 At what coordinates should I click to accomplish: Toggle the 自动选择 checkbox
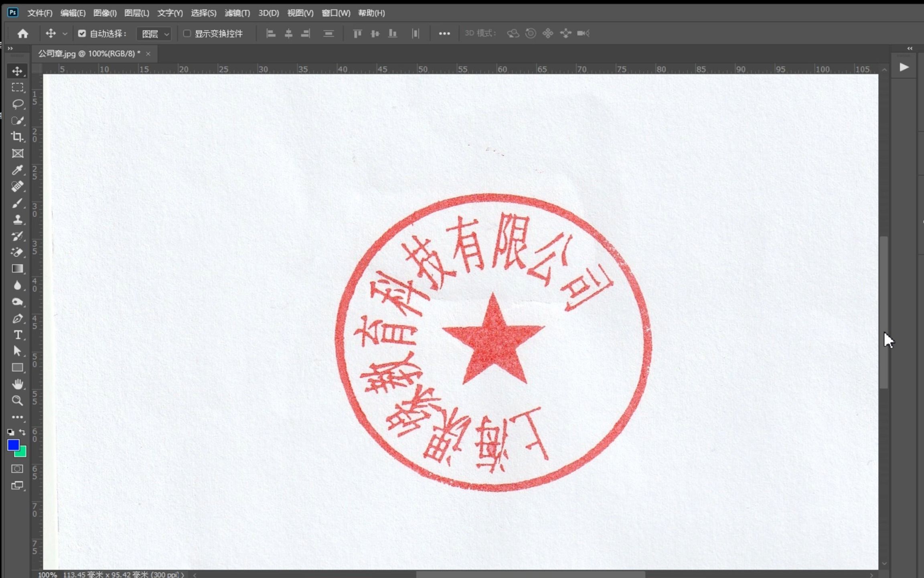(82, 33)
